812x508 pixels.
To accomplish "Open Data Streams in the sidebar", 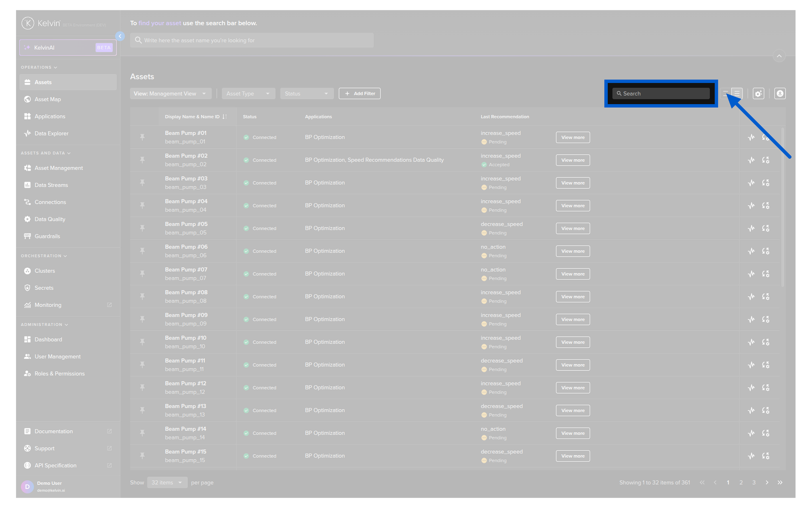I will [51, 185].
